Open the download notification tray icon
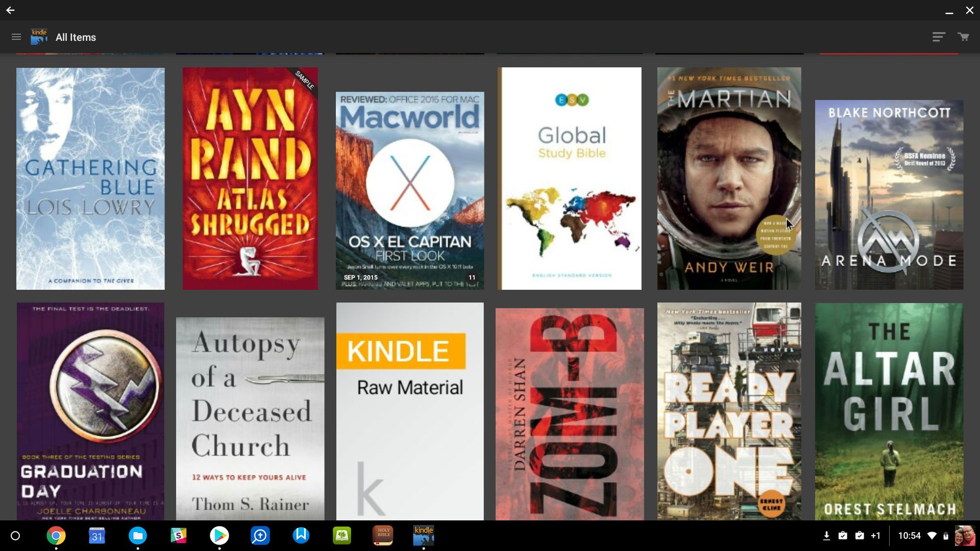980x551 pixels. pyautogui.click(x=826, y=536)
